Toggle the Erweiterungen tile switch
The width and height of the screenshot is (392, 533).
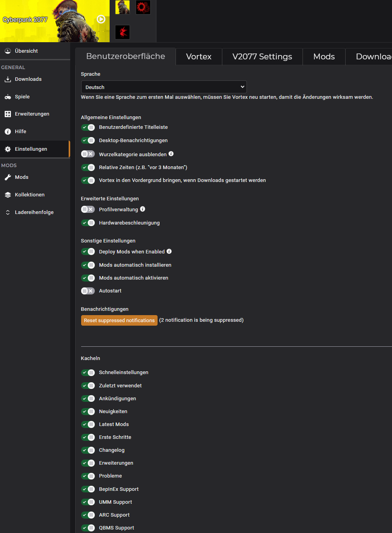(88, 463)
